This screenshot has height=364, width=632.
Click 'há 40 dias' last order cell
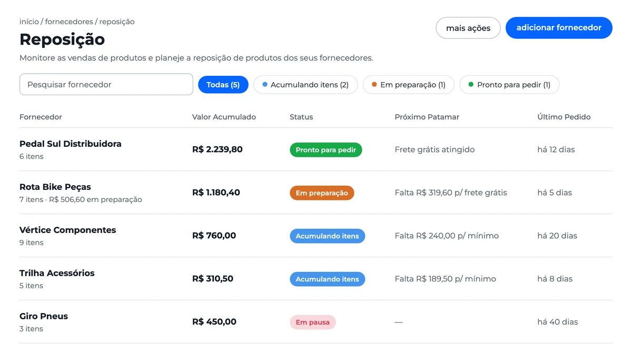pos(558,322)
